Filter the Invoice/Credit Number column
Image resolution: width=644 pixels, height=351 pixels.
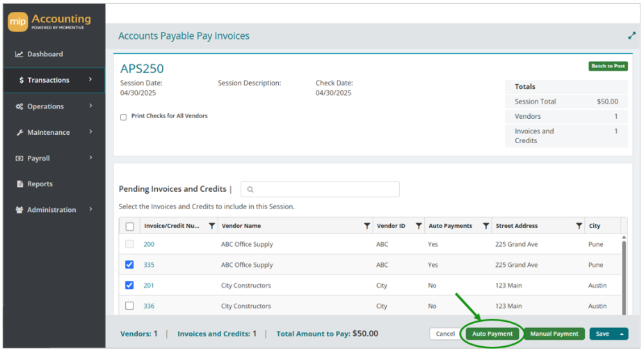tap(212, 226)
